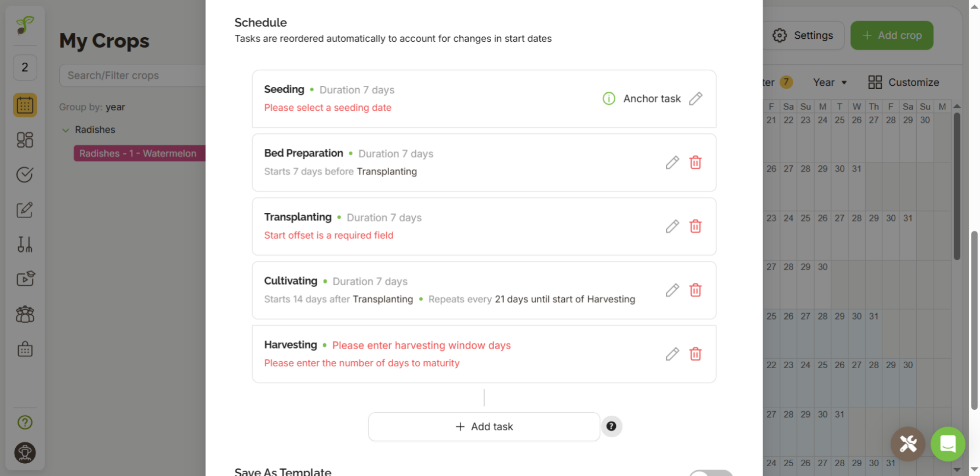The width and height of the screenshot is (980, 476).
Task: Open the community sidebar icon
Action: click(x=25, y=314)
